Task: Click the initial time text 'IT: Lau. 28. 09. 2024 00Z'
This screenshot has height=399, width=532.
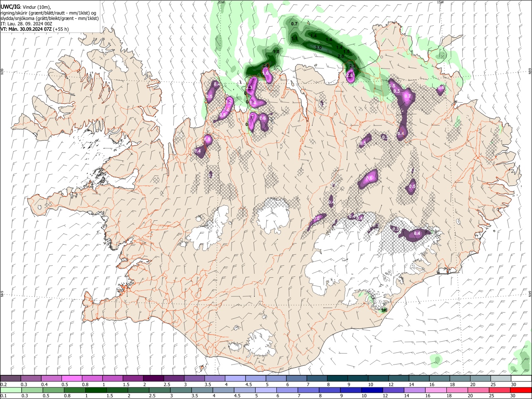Action: coord(26,24)
